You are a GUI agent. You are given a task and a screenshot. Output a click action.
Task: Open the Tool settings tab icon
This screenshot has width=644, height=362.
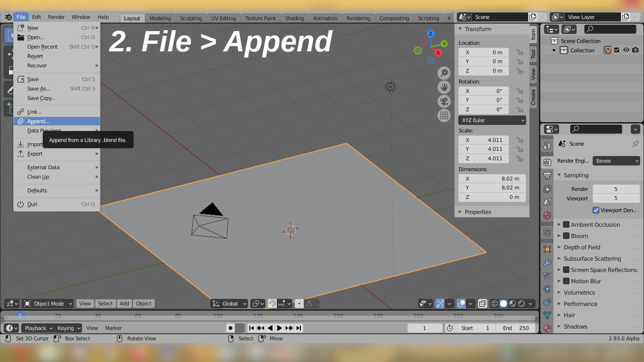click(547, 145)
